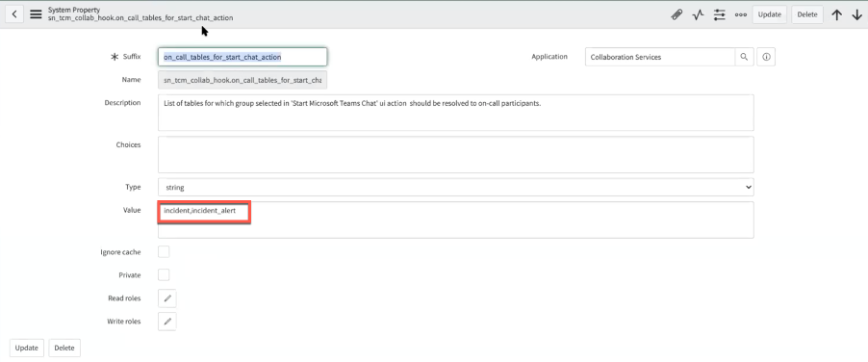The width and height of the screenshot is (868, 362).
Task: Click the System Property header title
Action: tap(74, 10)
